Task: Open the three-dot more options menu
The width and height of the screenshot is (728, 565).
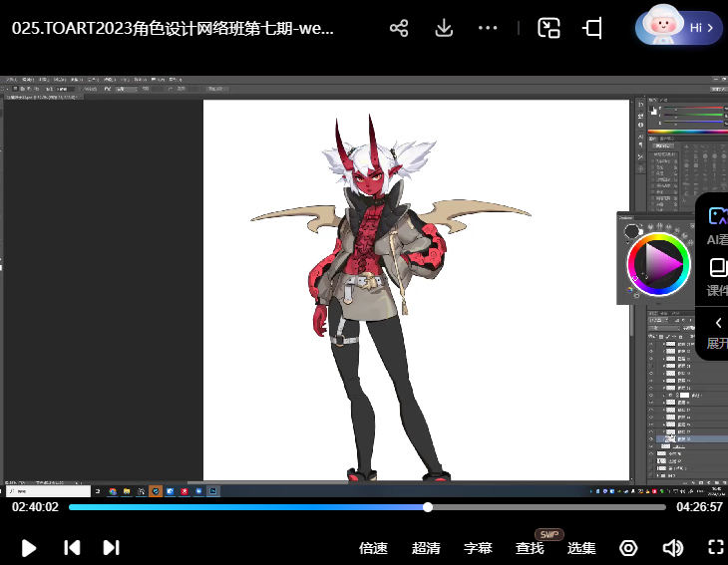Action: coord(488,28)
